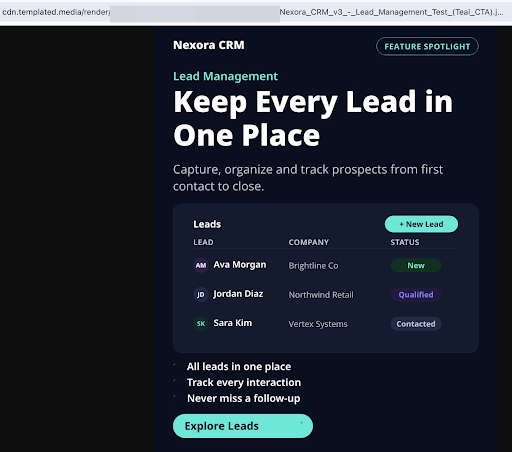The image size is (512, 452).
Task: Click the New status pill
Action: coord(416,265)
